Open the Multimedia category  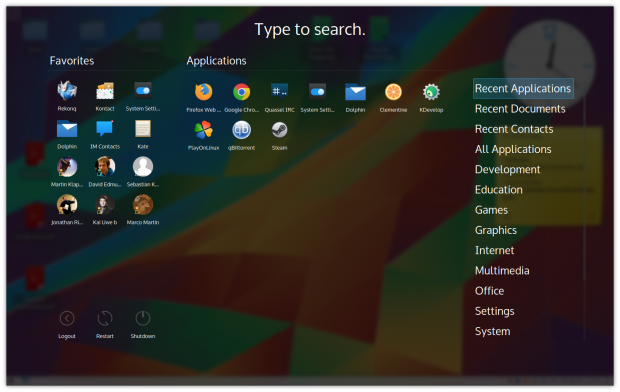coord(502,271)
